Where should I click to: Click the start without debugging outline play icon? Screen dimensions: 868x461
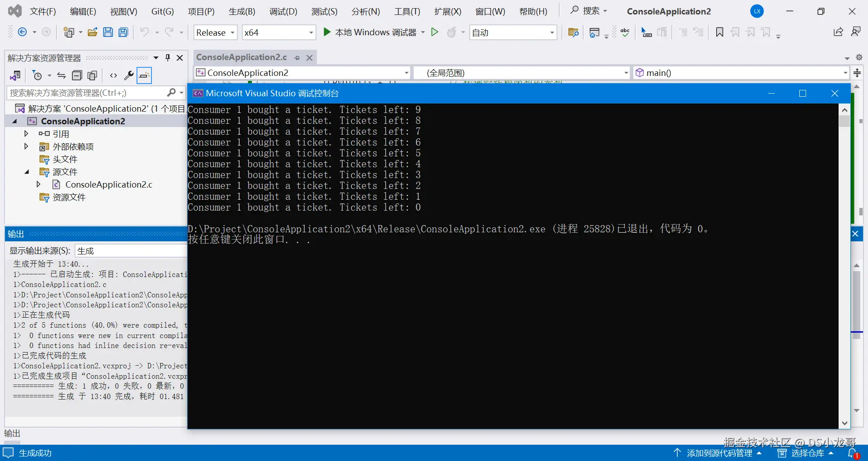435,32
